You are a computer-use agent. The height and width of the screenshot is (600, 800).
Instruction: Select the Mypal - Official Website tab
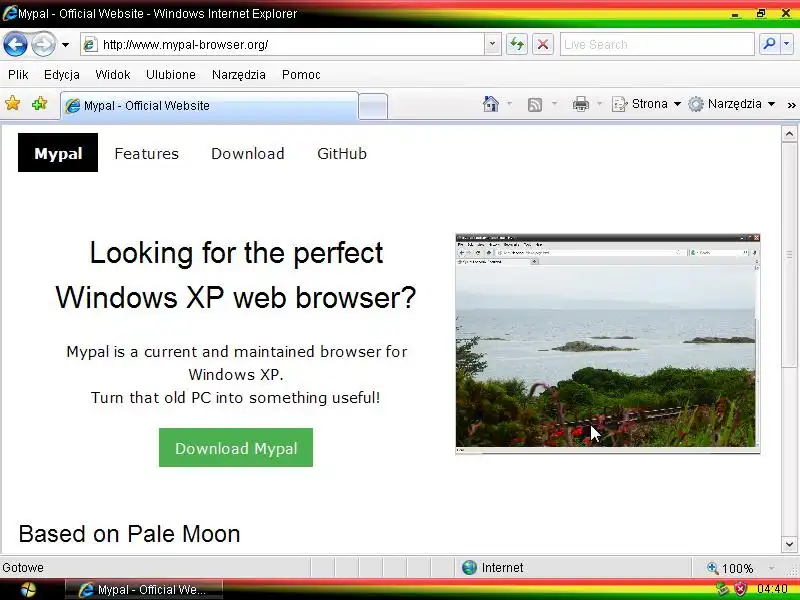(209, 106)
